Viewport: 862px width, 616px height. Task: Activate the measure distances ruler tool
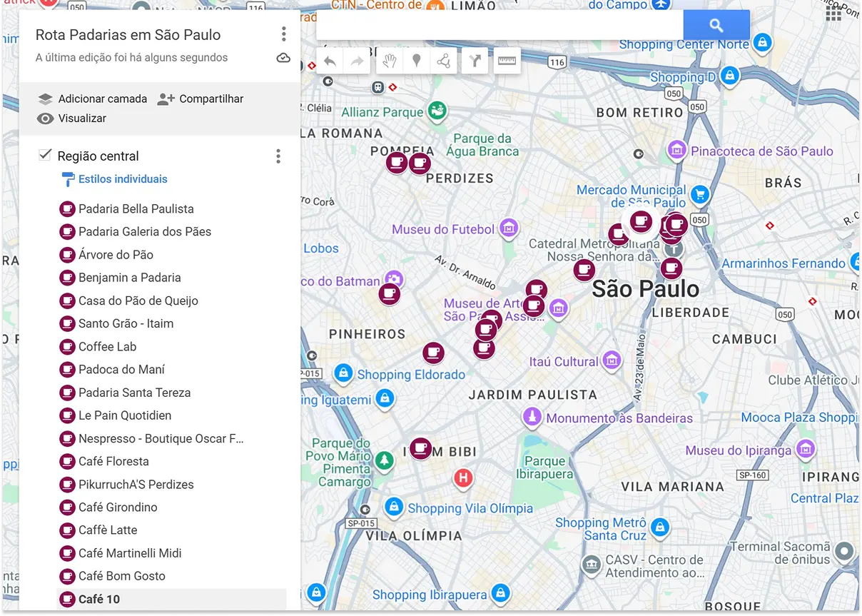pos(507,61)
